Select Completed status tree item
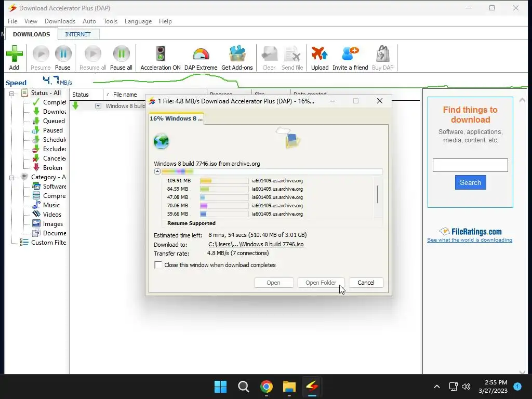 pyautogui.click(x=49, y=102)
